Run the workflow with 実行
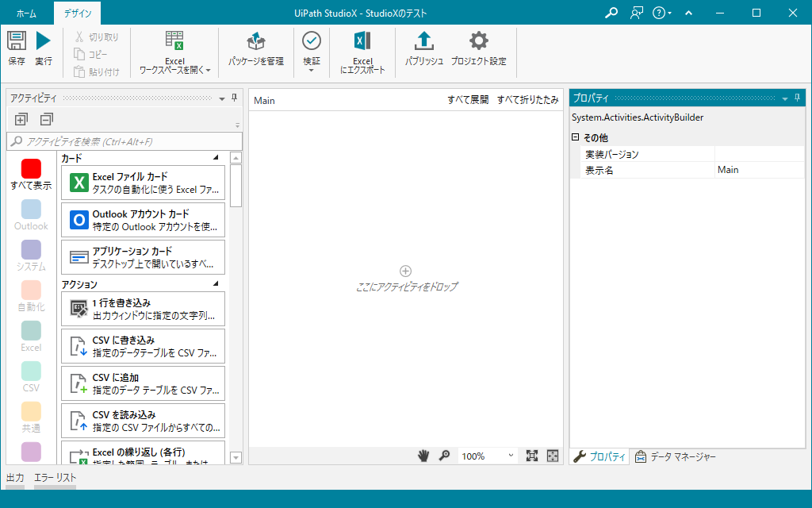This screenshot has height=508, width=812. pyautogui.click(x=44, y=41)
